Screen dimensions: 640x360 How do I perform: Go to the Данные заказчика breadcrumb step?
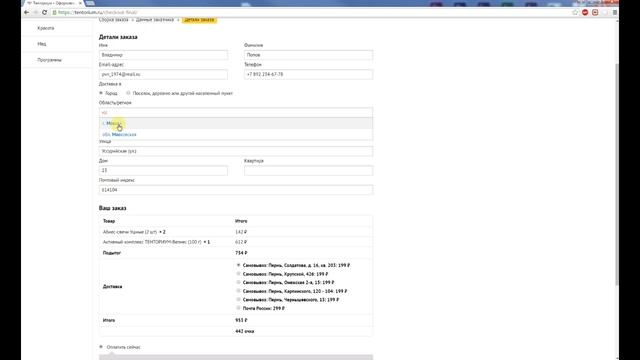coord(155,20)
